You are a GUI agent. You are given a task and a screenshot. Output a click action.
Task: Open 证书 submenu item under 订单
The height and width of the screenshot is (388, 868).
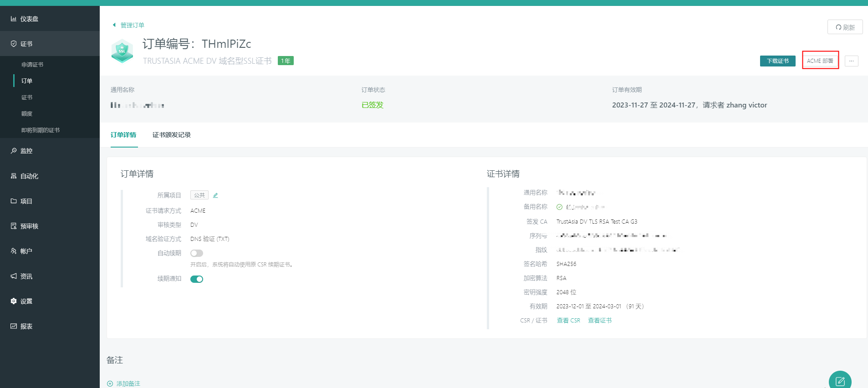click(27, 97)
